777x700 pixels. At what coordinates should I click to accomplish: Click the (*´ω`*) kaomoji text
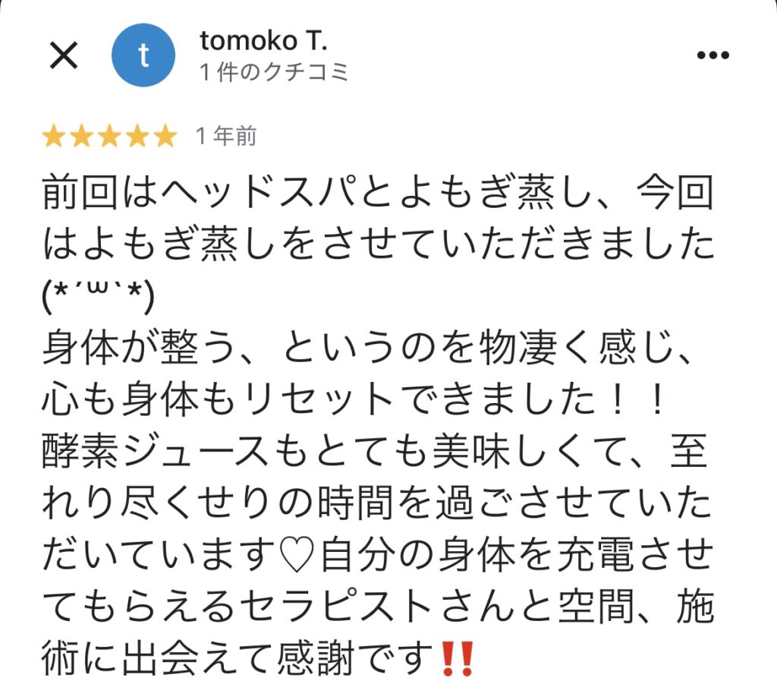point(98,296)
